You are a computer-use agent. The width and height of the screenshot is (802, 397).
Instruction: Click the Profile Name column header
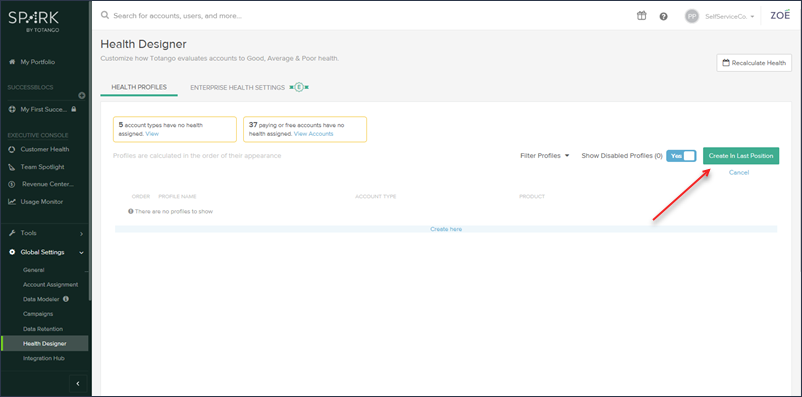[177, 196]
